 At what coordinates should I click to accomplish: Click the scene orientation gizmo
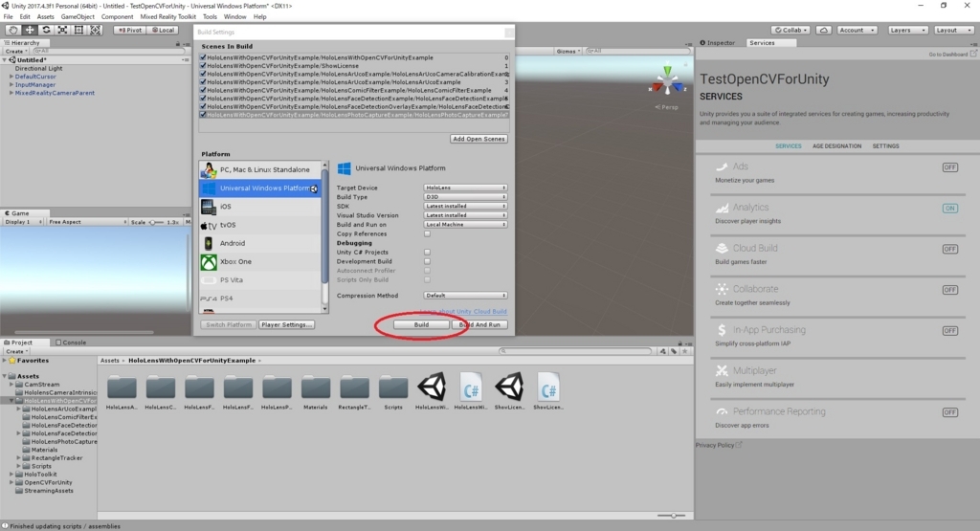click(x=667, y=81)
